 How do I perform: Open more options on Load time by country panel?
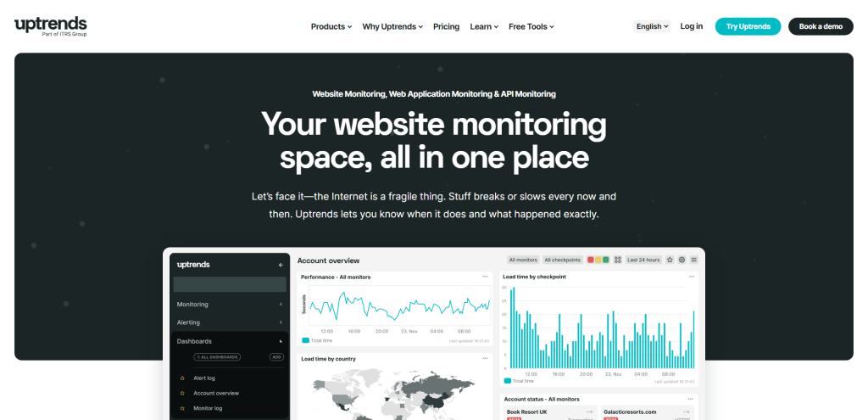pyautogui.click(x=485, y=359)
